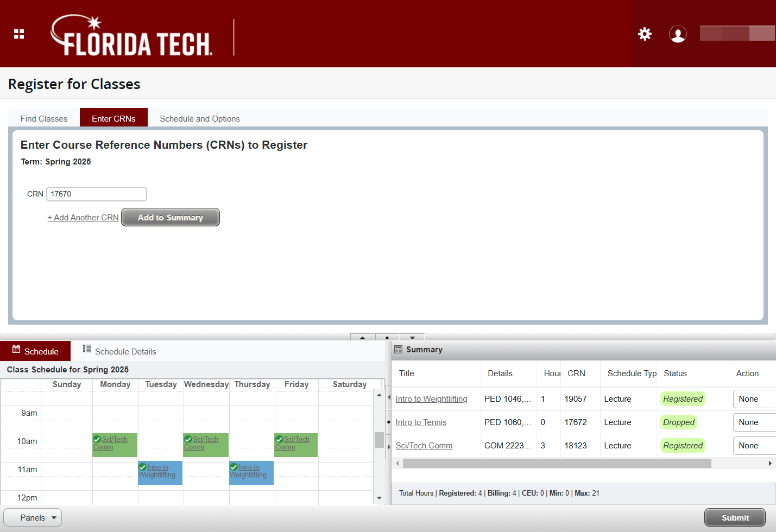
Task: Click the Dropped status for Intro to Tennis
Action: pos(679,422)
